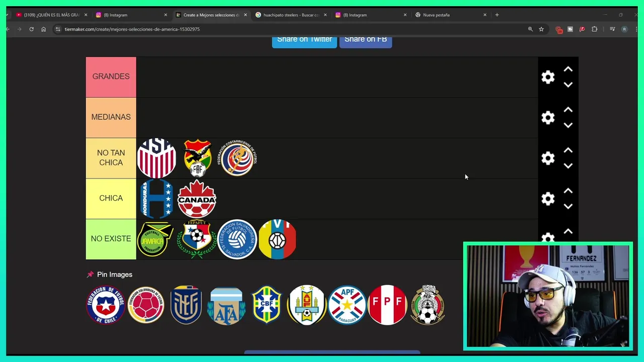This screenshot has width=644, height=362.
Task: Close the Nueva pestaña tab
Action: [x=485, y=15]
